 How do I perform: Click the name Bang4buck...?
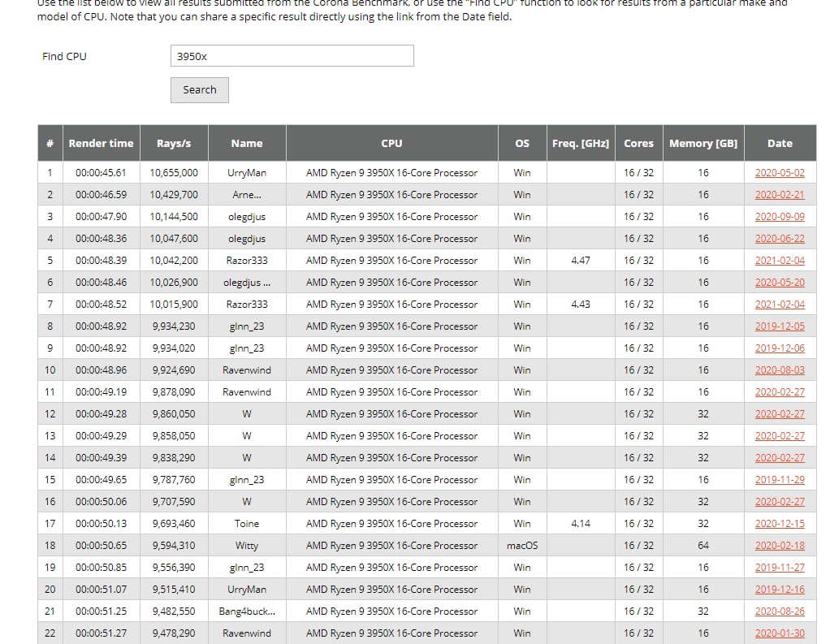click(x=247, y=612)
